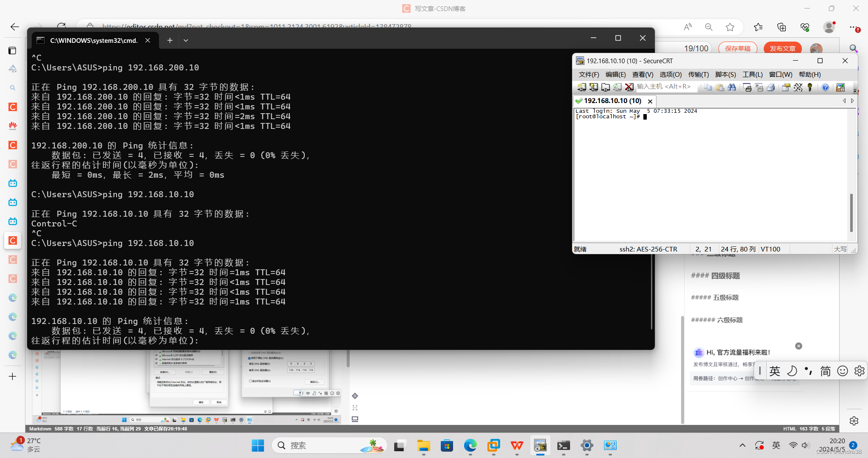The width and height of the screenshot is (868, 458).
Task: Click the printer Print icon in SecureCRT toolbar
Action: click(771, 87)
